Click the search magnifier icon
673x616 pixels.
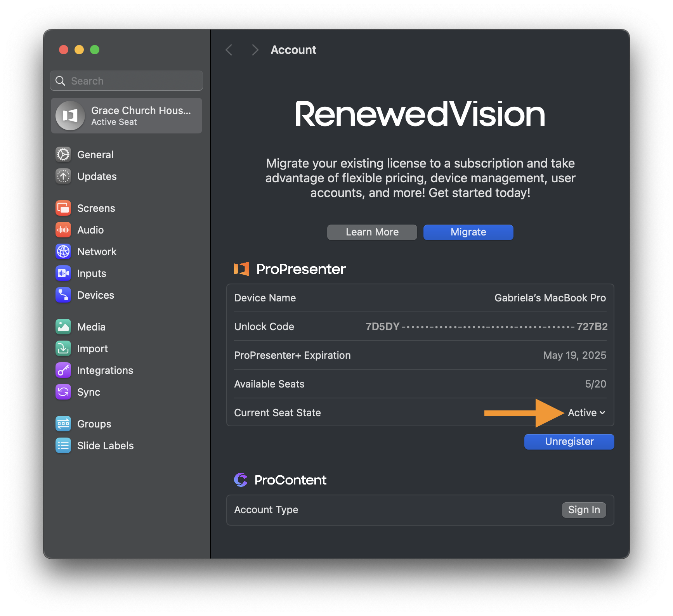tap(61, 81)
